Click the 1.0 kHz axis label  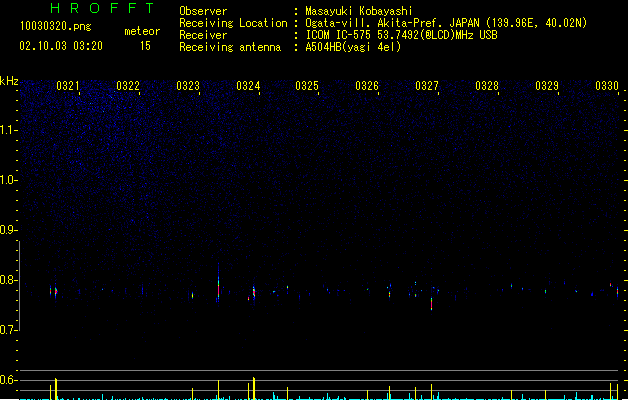point(8,180)
